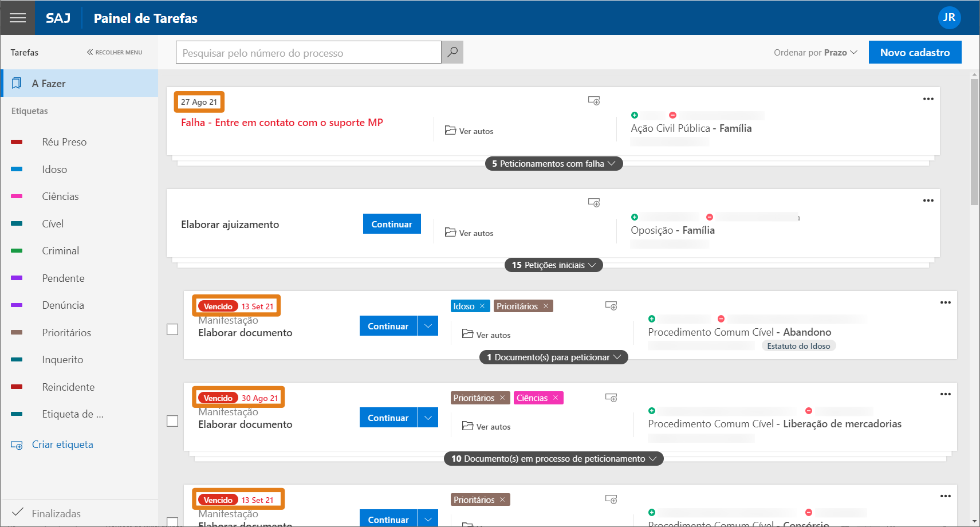
Task: Open the Ordenar por Prazo dropdown
Action: click(815, 53)
